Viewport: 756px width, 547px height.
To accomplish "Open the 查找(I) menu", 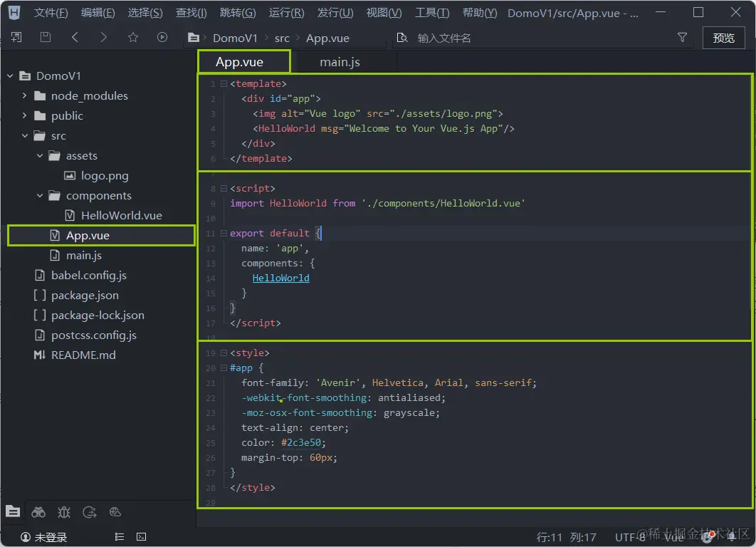I will click(191, 13).
